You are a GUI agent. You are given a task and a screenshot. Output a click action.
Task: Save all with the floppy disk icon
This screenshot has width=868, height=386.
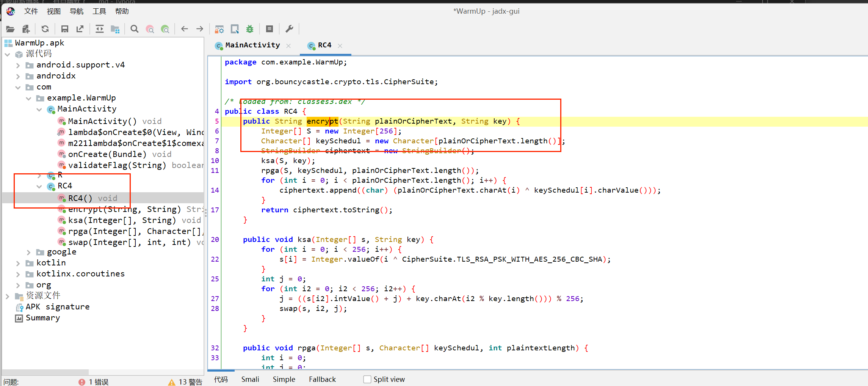[x=64, y=29]
